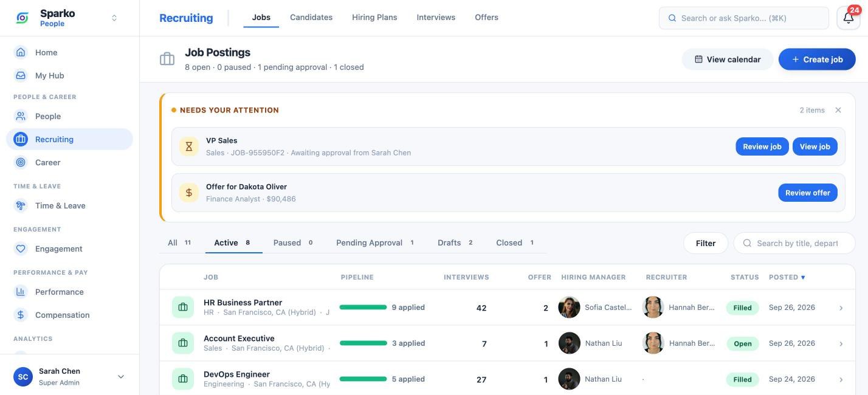Click the Filled status badge for DevOps Engineer
This screenshot has height=395, width=868.
[x=742, y=379]
